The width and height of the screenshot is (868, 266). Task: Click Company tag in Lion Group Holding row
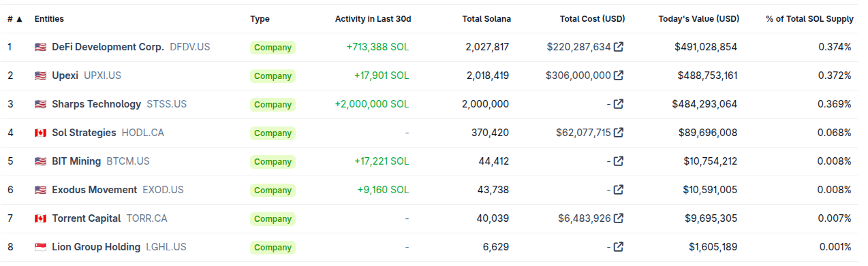coord(273,248)
